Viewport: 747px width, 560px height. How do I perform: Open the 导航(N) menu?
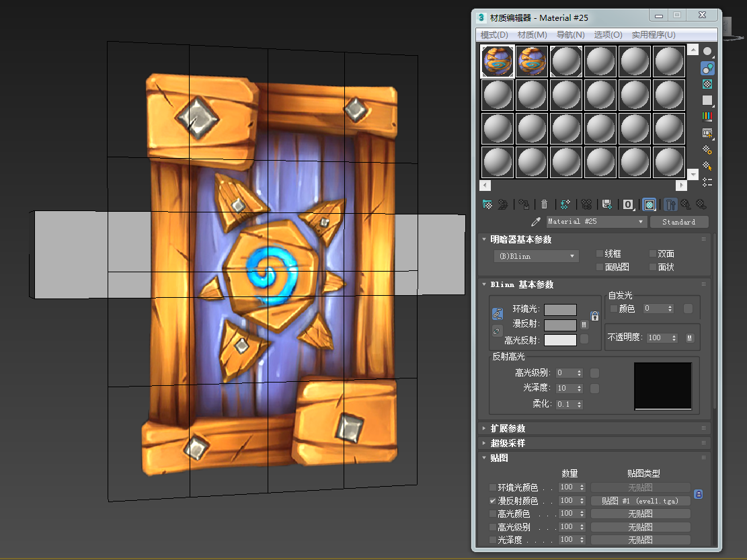[570, 35]
